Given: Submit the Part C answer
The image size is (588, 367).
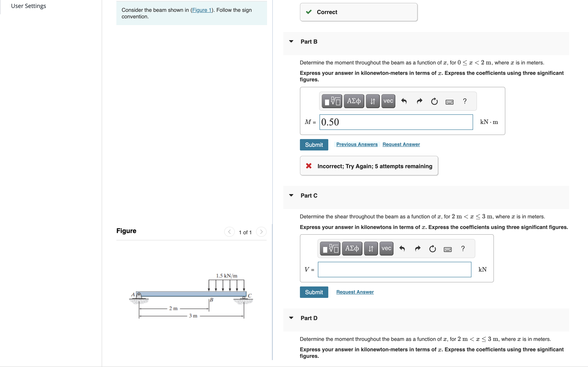Looking at the screenshot, I should [314, 292].
